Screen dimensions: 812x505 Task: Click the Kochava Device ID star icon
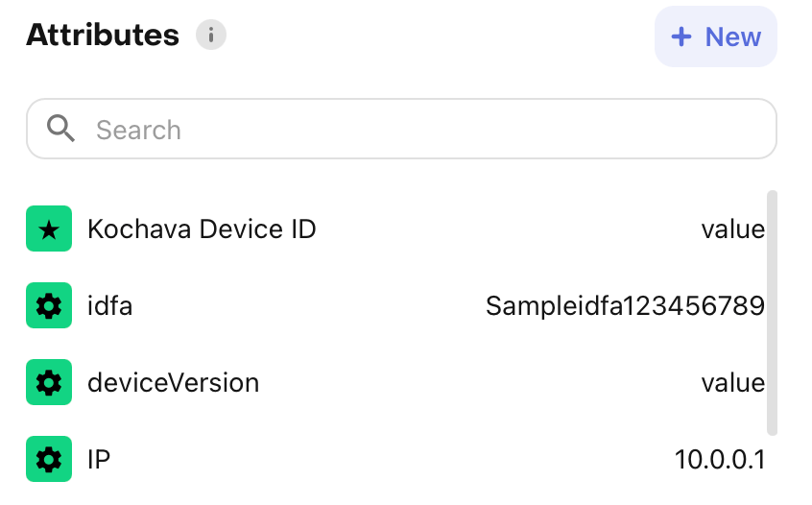49,229
